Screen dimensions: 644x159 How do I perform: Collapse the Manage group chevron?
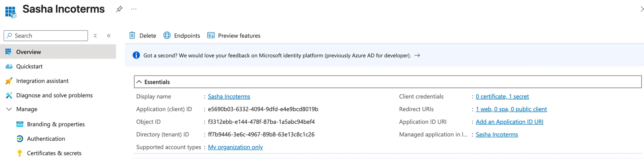[9, 109]
